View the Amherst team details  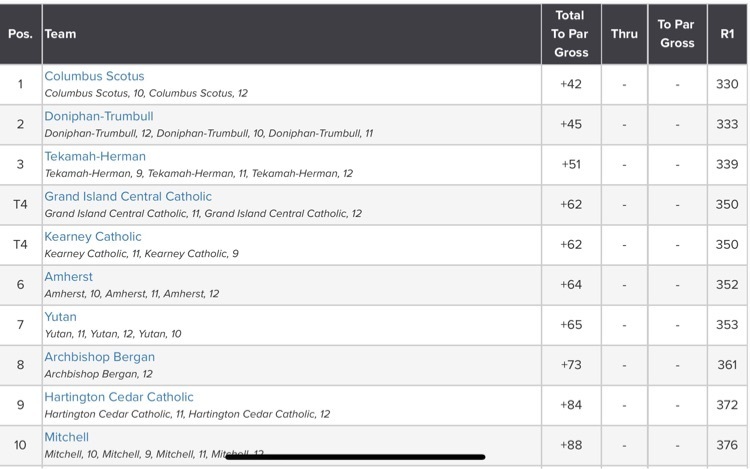click(68, 277)
